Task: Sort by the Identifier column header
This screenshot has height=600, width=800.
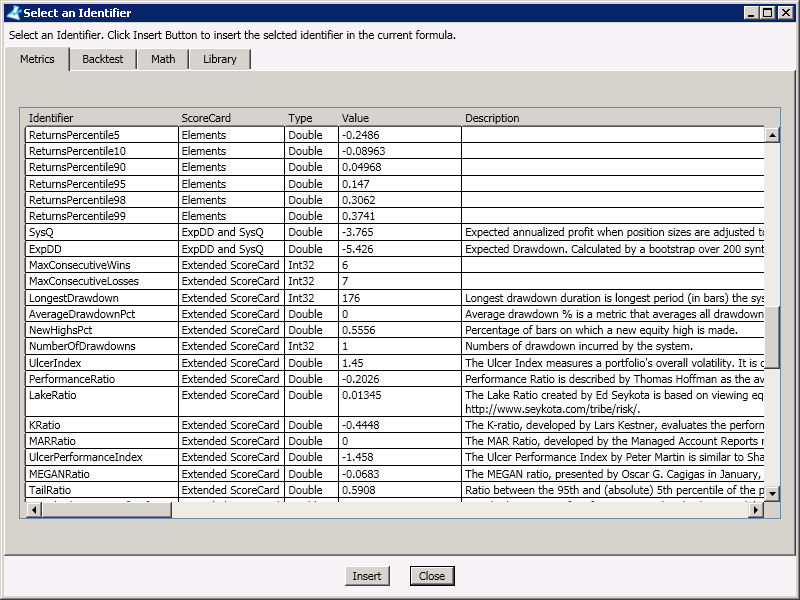Action: point(51,118)
